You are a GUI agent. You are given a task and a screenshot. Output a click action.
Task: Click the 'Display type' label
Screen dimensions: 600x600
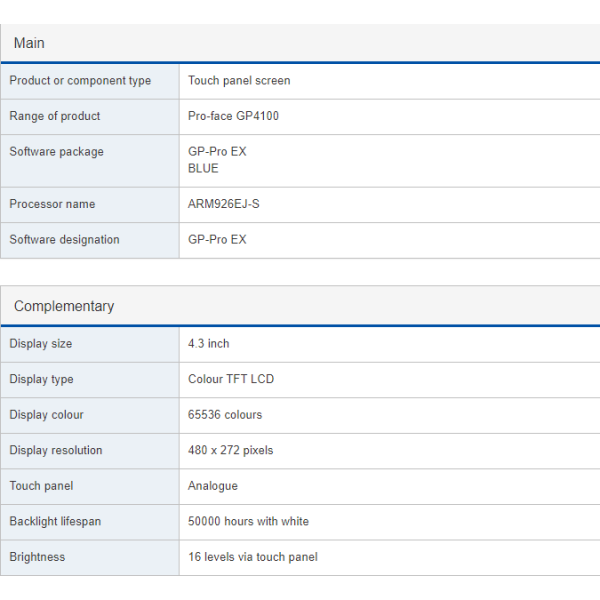[x=41, y=379]
